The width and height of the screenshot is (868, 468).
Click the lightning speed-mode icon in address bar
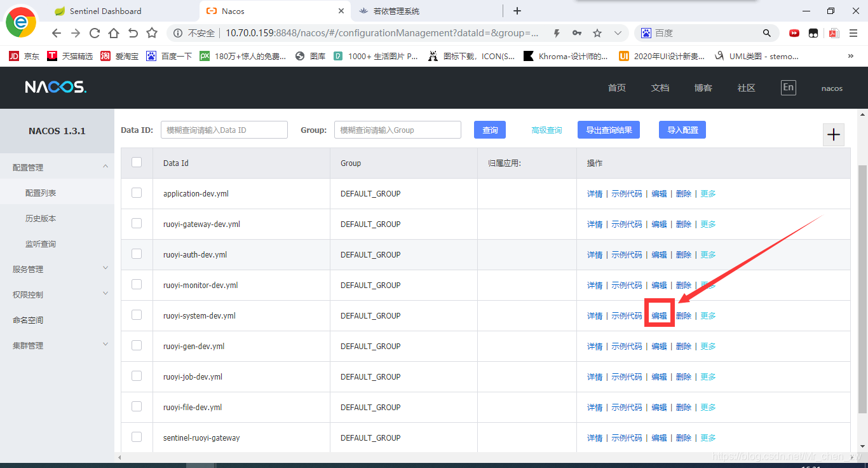[x=557, y=33]
